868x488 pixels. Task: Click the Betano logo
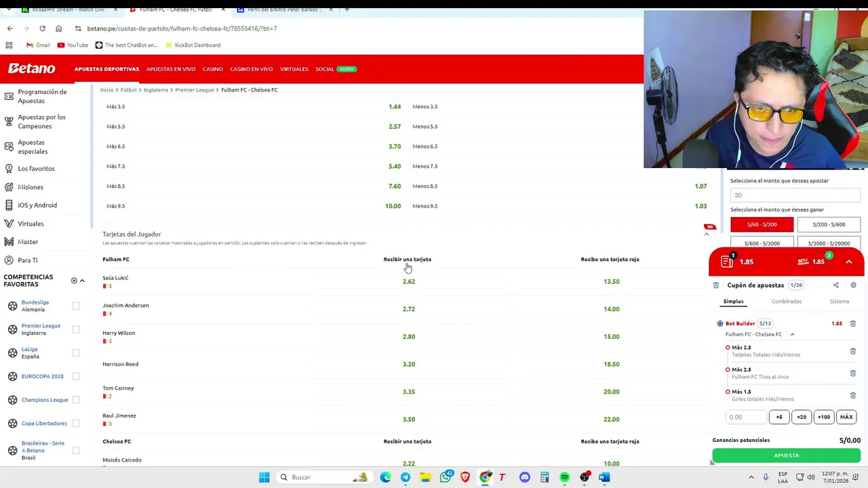[31, 68]
